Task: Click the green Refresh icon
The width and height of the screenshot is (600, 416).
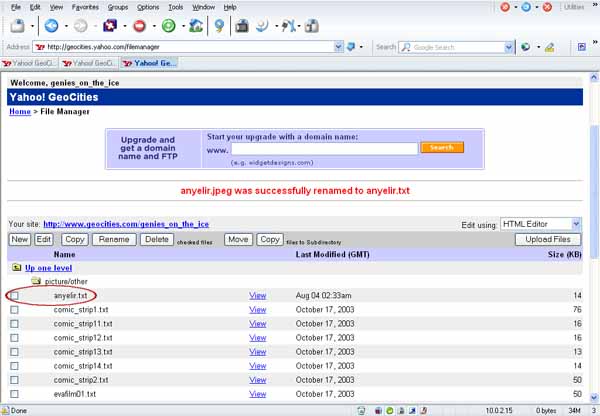Action: 168,26
